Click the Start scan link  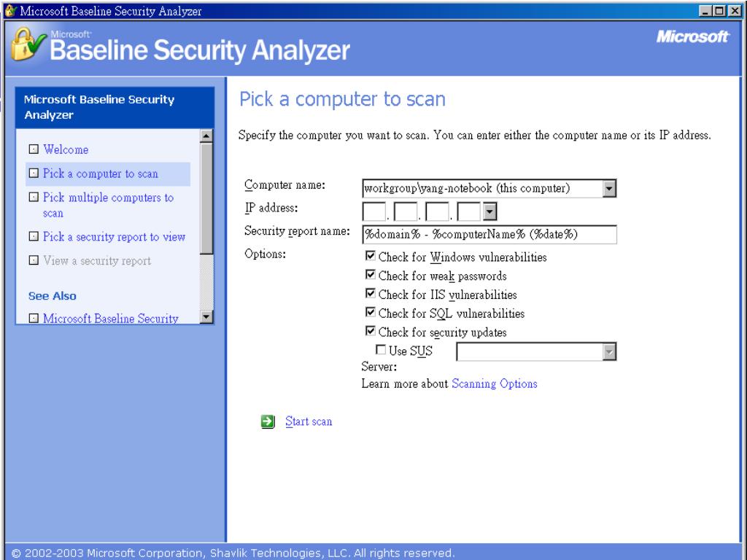coord(309,421)
